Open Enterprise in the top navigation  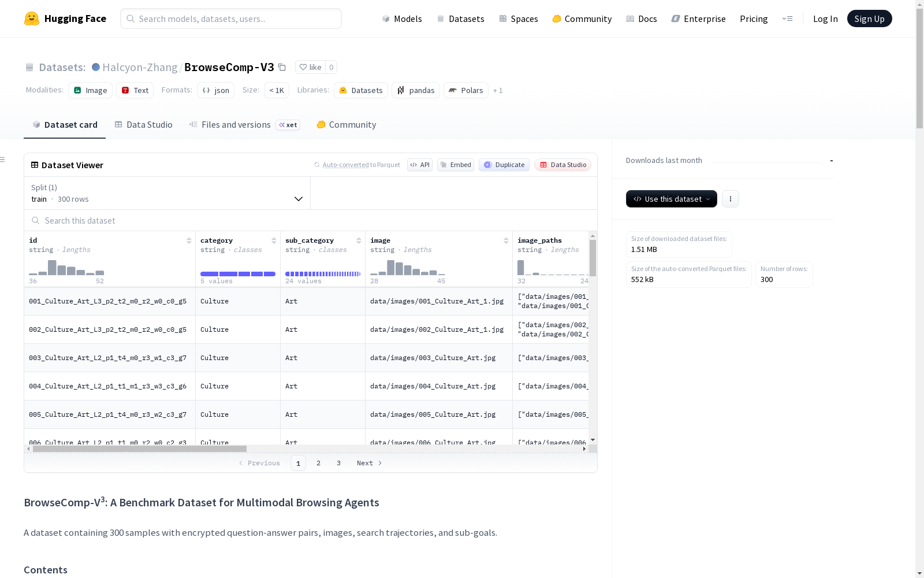(x=698, y=18)
